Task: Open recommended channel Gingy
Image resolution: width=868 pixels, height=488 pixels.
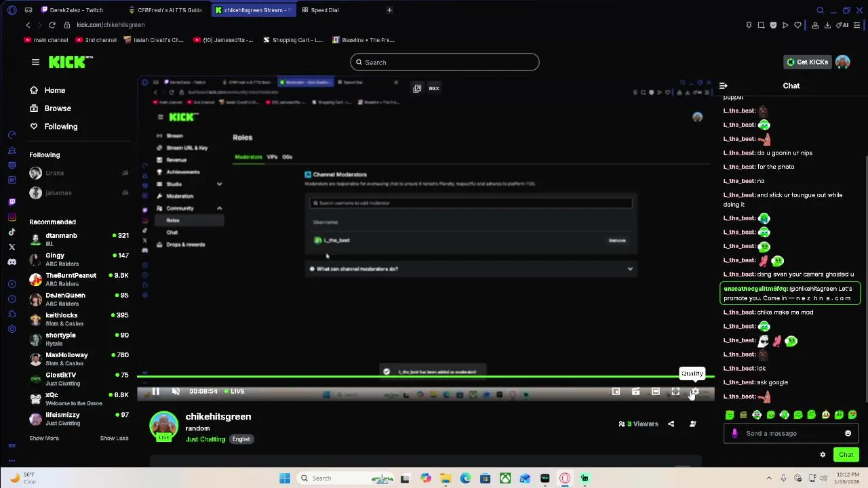Action: [x=79, y=260]
